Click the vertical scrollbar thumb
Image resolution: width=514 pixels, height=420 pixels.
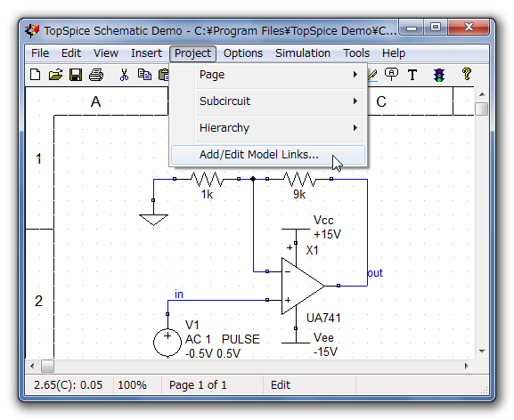tap(482, 109)
